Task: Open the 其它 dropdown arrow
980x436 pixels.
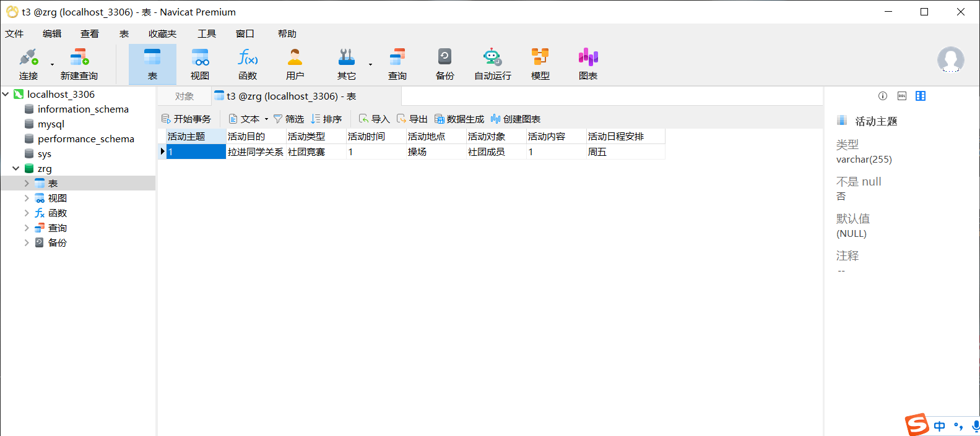Action: [x=370, y=64]
